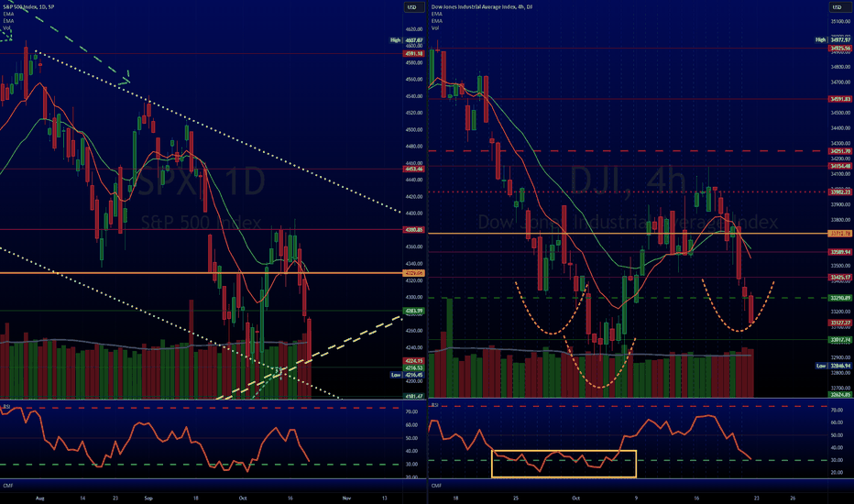Click the 34925.56 red price label
The height and width of the screenshot is (504, 854).
pyautogui.click(x=840, y=49)
